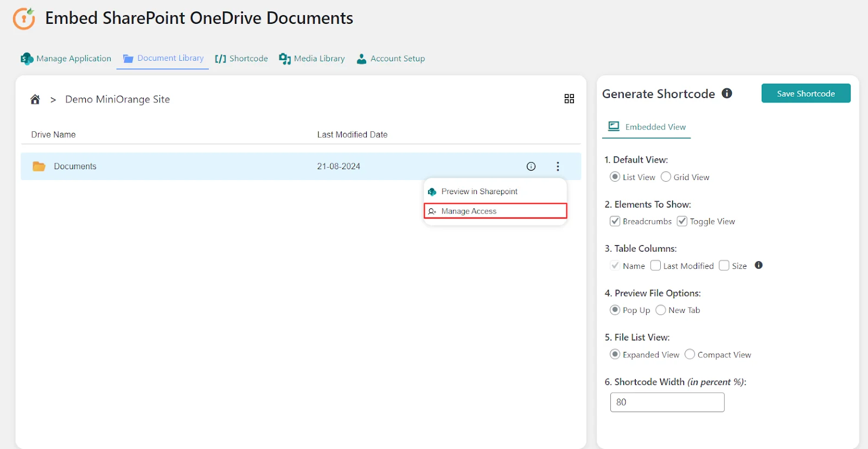Toggle Breadcrumbs checkbox
This screenshot has width=868, height=449.
pos(615,221)
